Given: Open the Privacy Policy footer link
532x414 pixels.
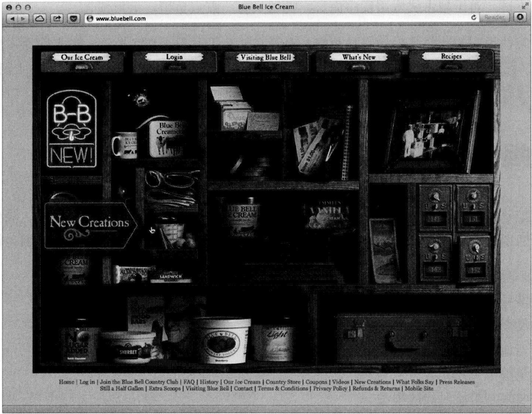Looking at the screenshot, I should pos(330,388).
